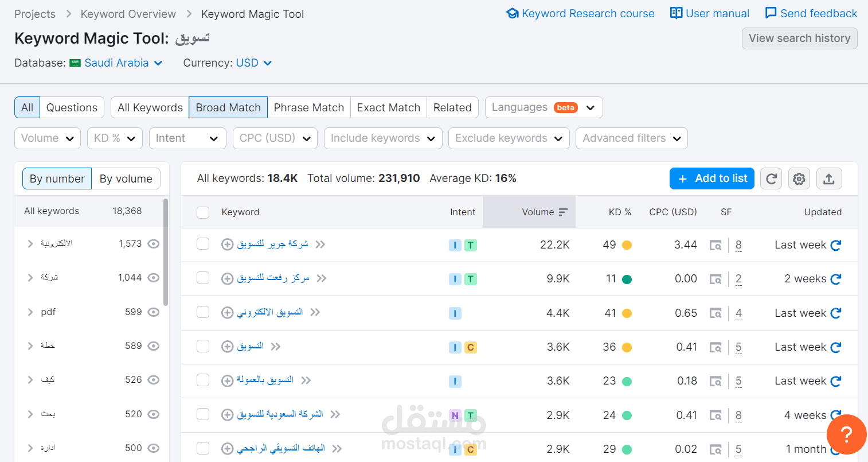Expand the 589 keyword group
The image size is (868, 462).
(30, 346)
